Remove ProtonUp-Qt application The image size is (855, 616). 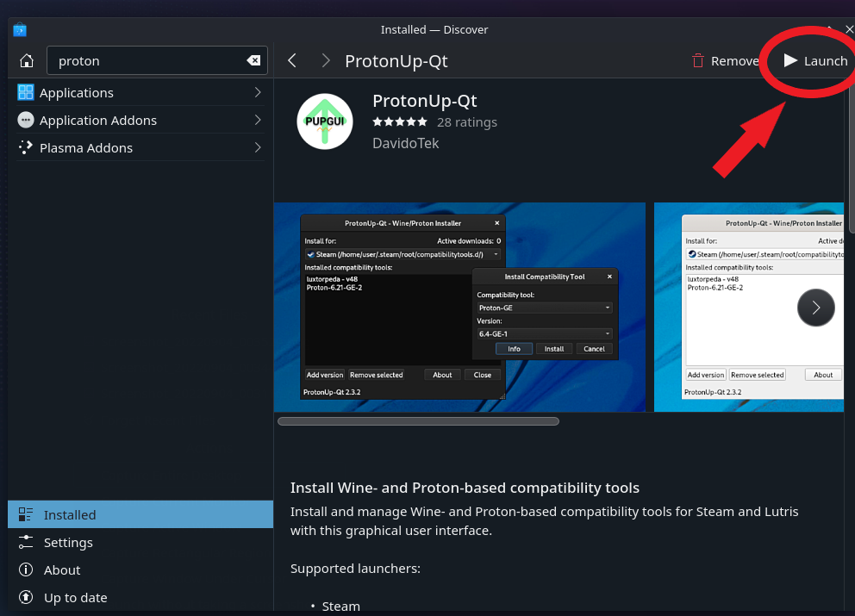[725, 60]
